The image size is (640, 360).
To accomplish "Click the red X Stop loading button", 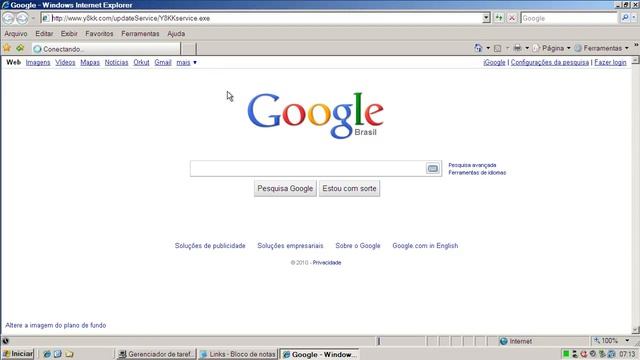I will click(512, 18).
